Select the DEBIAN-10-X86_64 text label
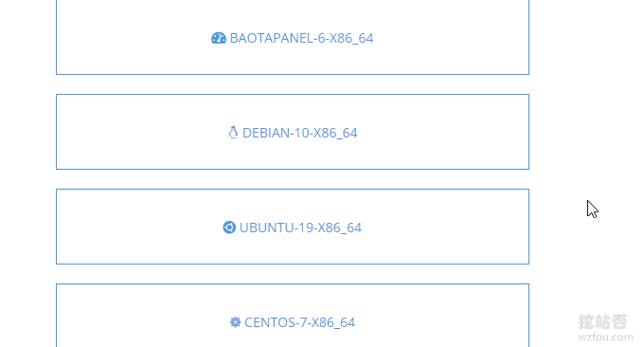 [x=300, y=133]
